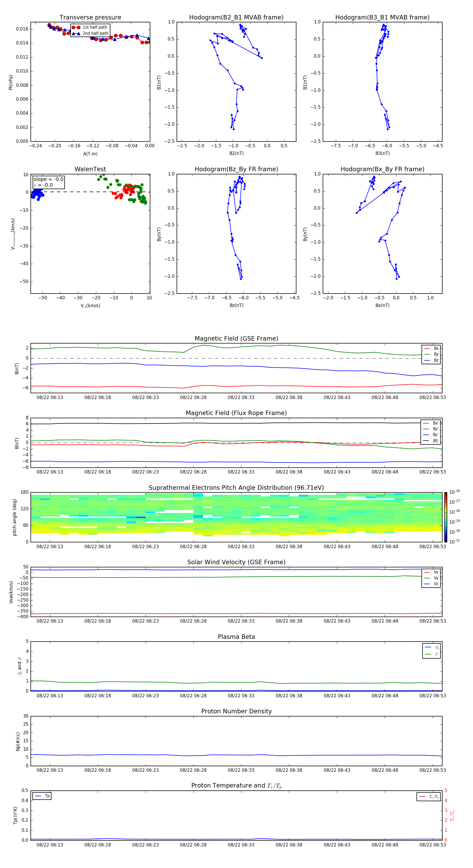The image size is (473, 868).
Task: Click the 'WalenTest' plot title
Action: pos(90,169)
